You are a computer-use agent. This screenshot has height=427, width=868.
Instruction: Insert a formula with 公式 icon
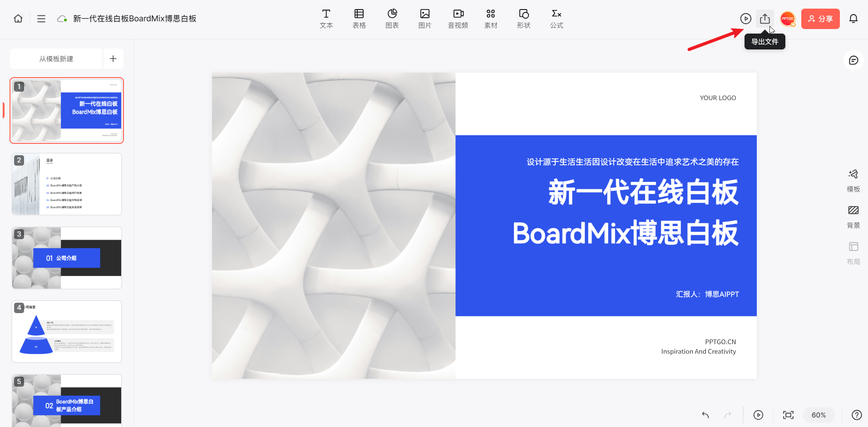pyautogui.click(x=556, y=19)
